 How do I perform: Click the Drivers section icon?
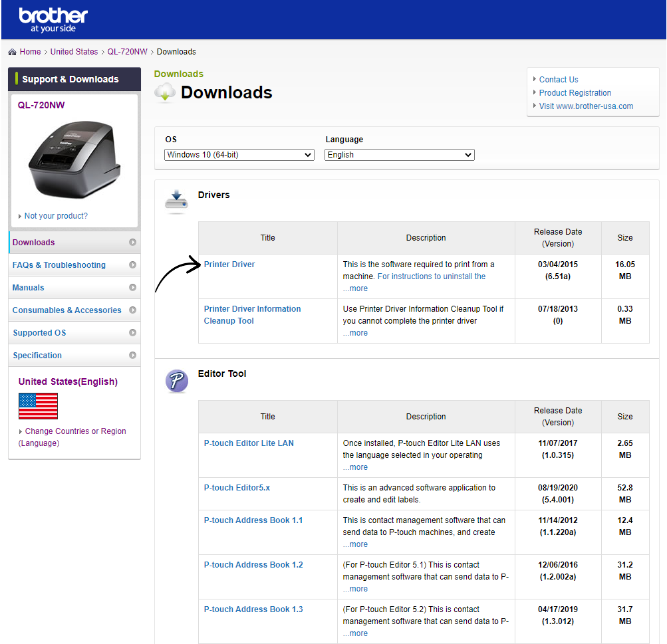tap(176, 201)
